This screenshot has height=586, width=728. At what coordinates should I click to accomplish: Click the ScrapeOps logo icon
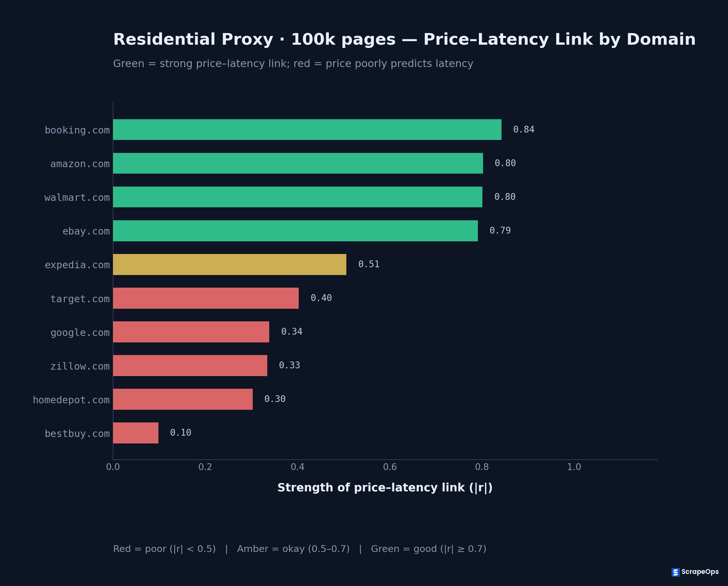click(x=676, y=572)
